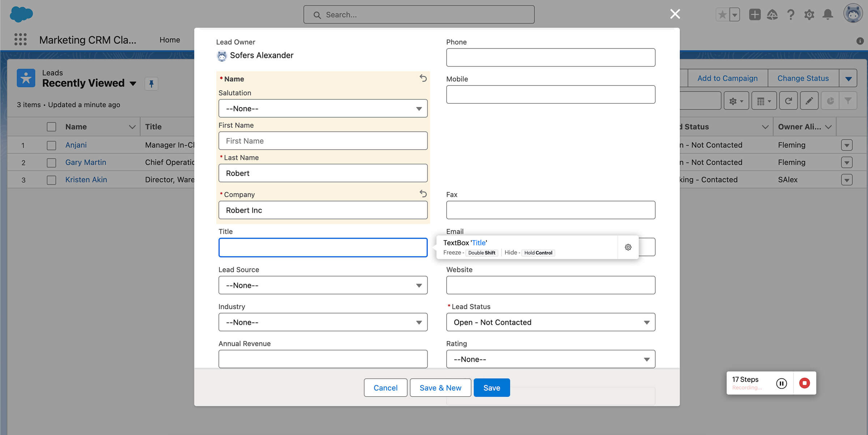
Task: Toggle the select-all checkbox in header
Action: [51, 127]
